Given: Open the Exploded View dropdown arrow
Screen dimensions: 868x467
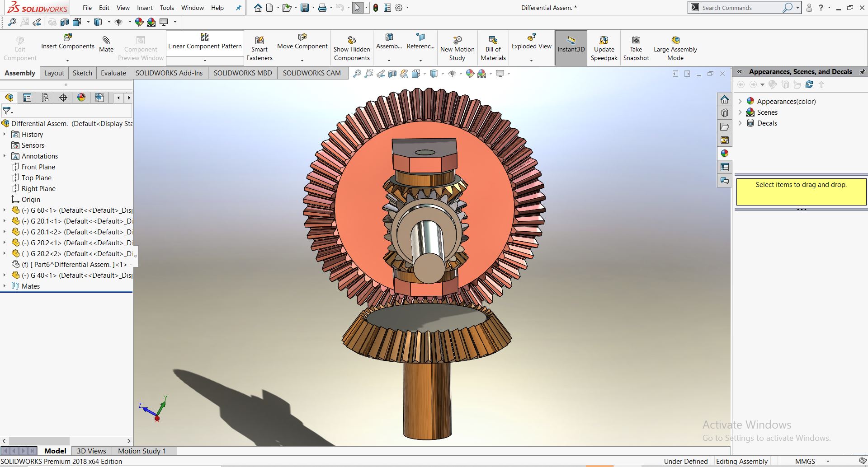Looking at the screenshot, I should (x=531, y=61).
